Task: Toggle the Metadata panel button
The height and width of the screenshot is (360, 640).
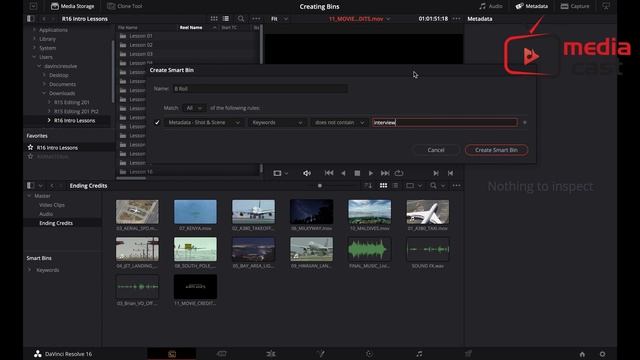Action: (531, 6)
